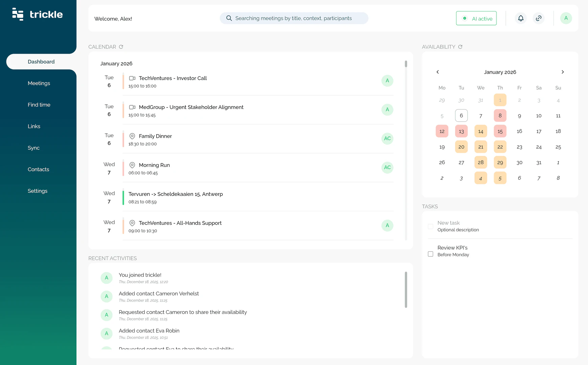
Task: Select the red-highlighted January 8 date
Action: (500, 115)
